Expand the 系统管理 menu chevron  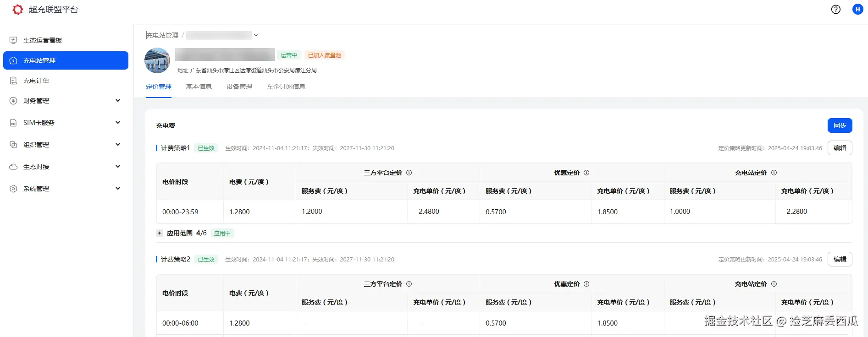[x=118, y=189]
